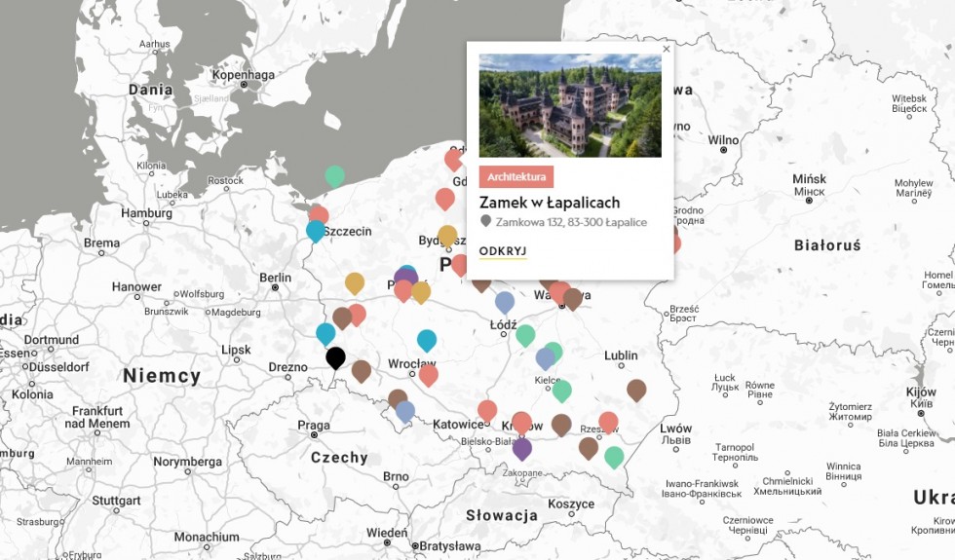Image resolution: width=955 pixels, height=560 pixels.
Task: Click the Kijów city label
Action: click(x=920, y=392)
